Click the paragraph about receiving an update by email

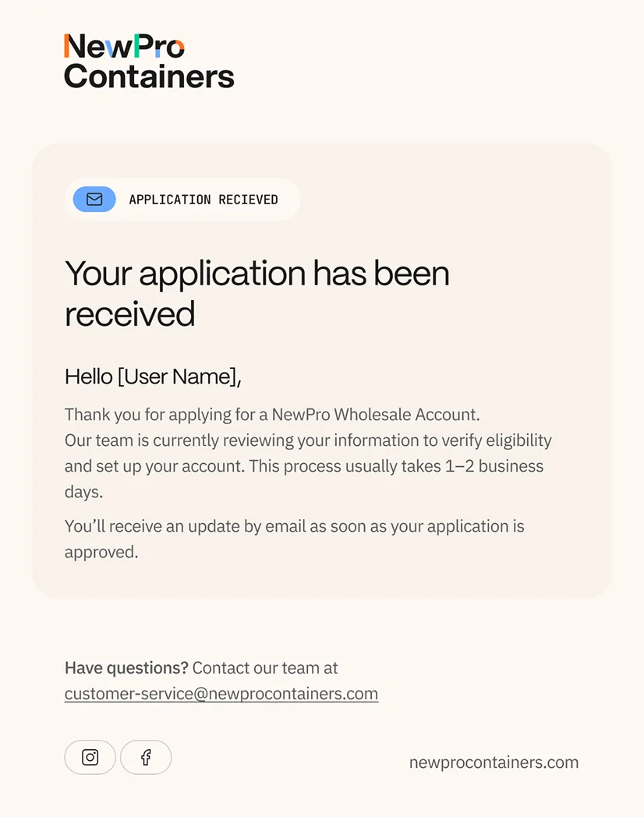(x=295, y=539)
